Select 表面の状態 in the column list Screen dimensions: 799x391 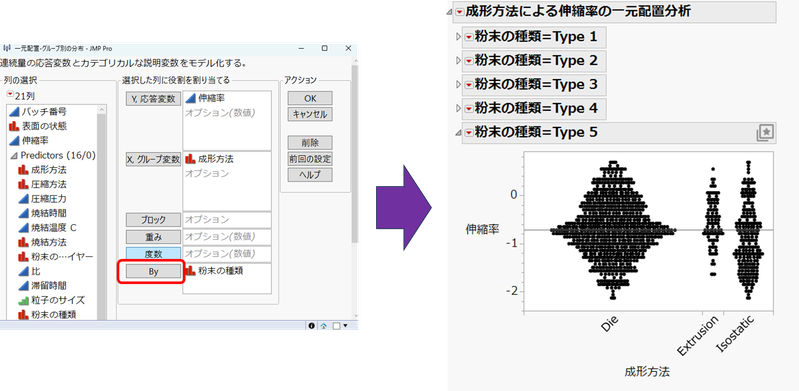[38, 126]
